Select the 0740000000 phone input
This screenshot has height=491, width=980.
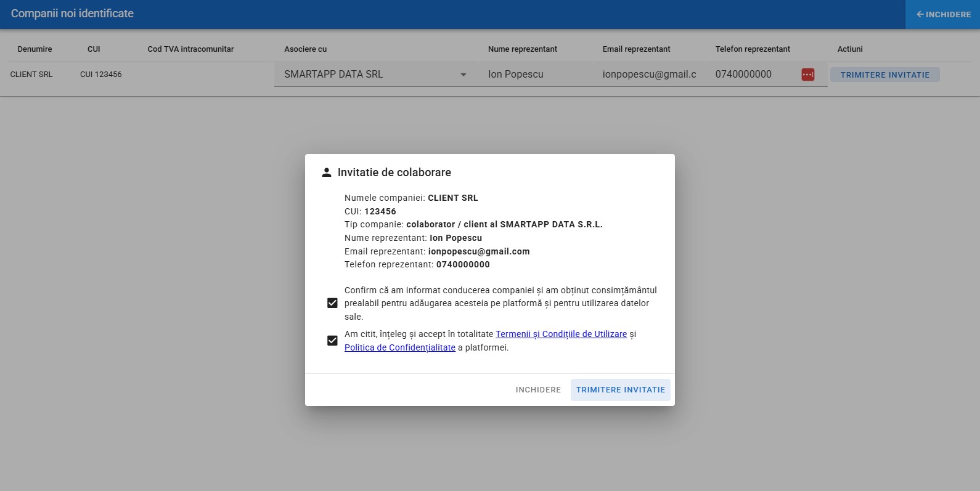[x=752, y=75]
